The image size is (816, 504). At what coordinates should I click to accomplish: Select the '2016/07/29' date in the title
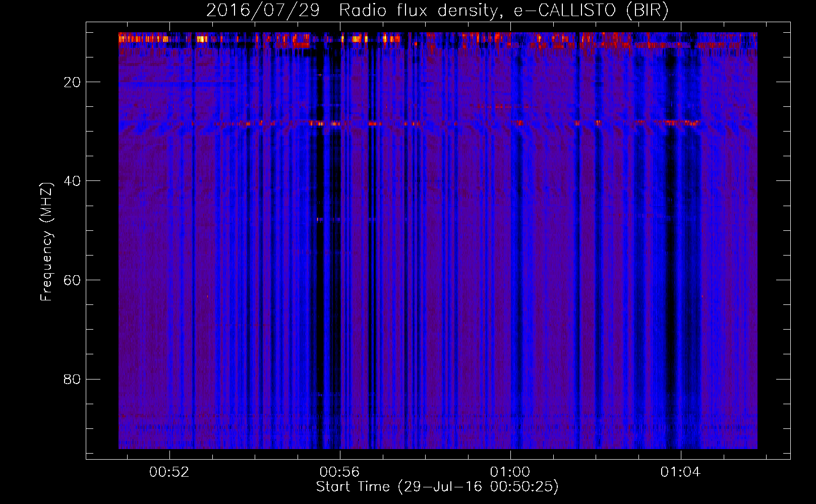[x=263, y=10]
